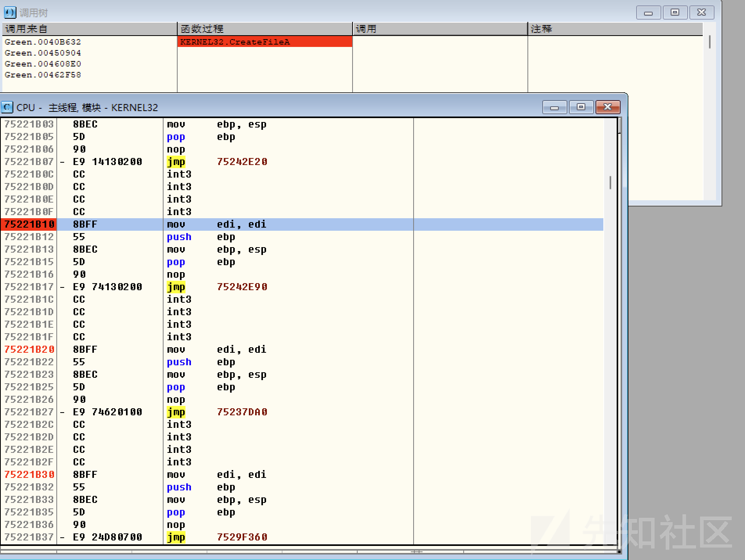Click hex bytes E9 14130200
Screen dimensions: 745x560
[x=108, y=162]
